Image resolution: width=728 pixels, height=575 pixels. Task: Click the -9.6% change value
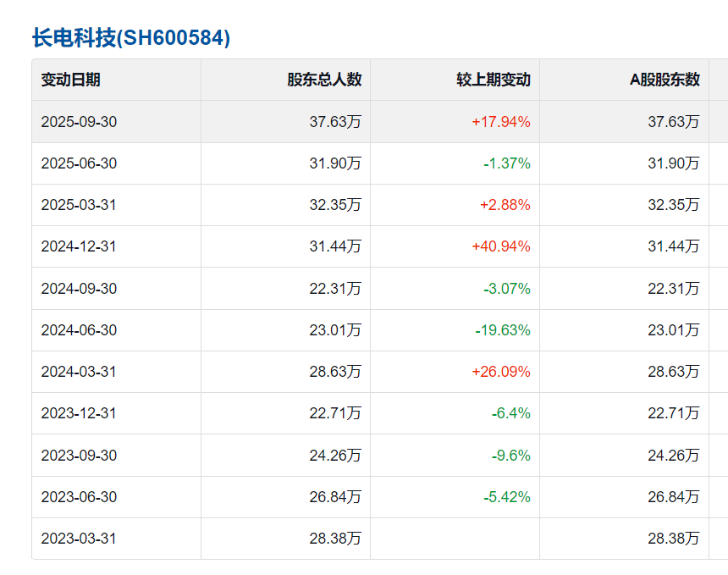click(511, 455)
